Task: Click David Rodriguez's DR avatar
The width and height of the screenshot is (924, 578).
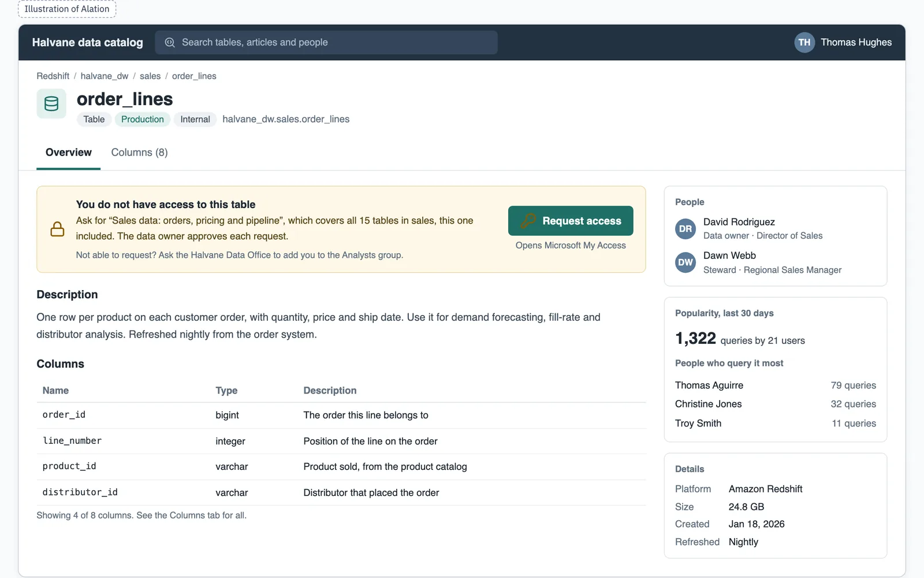Action: [x=685, y=229]
